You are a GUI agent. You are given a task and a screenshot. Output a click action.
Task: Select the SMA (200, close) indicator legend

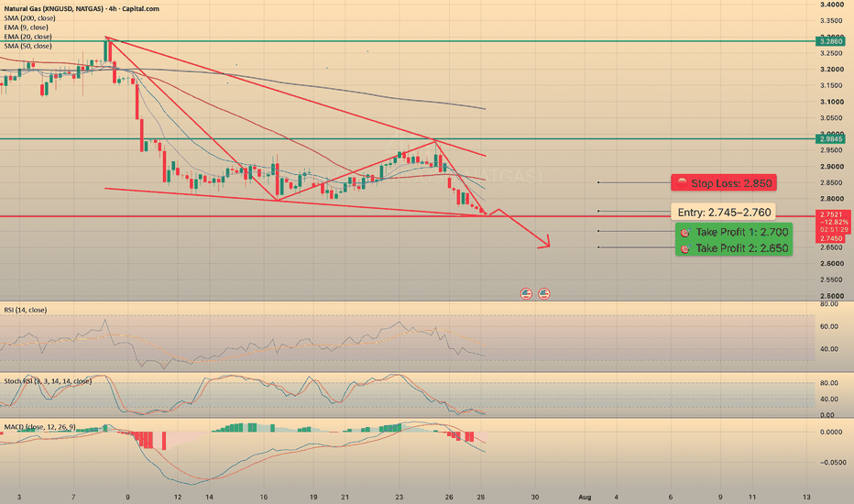30,18
